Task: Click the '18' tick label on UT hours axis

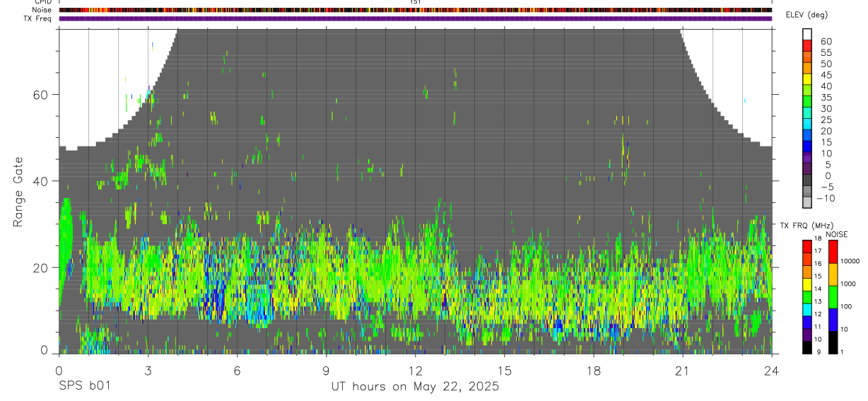Action: [593, 371]
